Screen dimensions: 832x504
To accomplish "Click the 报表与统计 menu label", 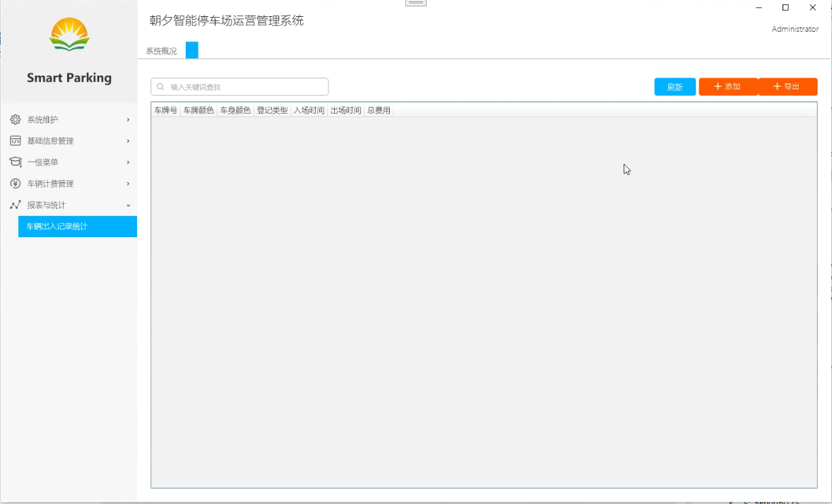I will click(x=46, y=205).
